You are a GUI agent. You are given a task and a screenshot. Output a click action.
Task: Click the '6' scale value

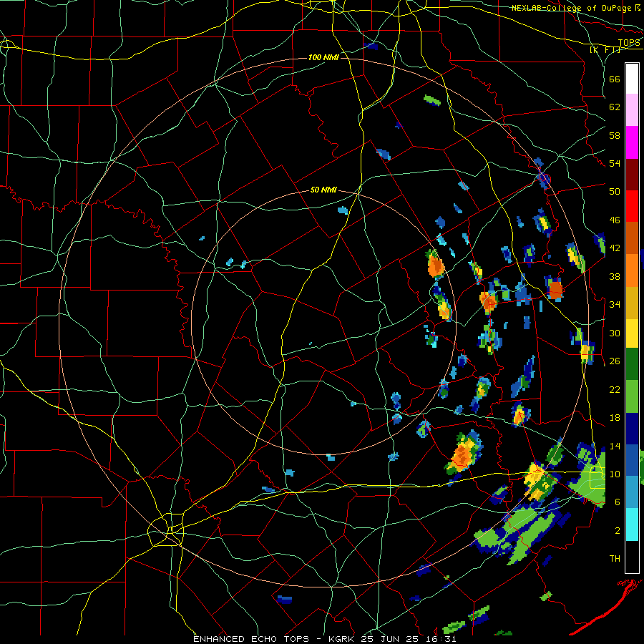[x=618, y=502]
